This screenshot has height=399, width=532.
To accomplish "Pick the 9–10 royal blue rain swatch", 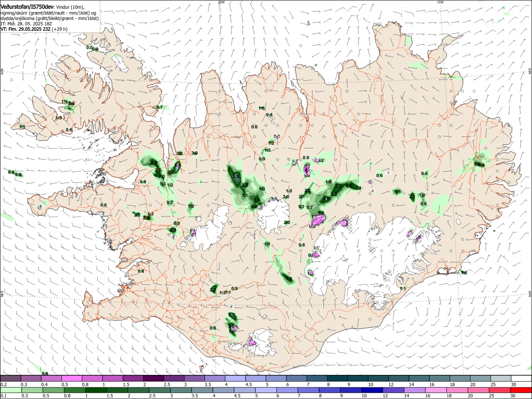I will pyautogui.click(x=350, y=390).
